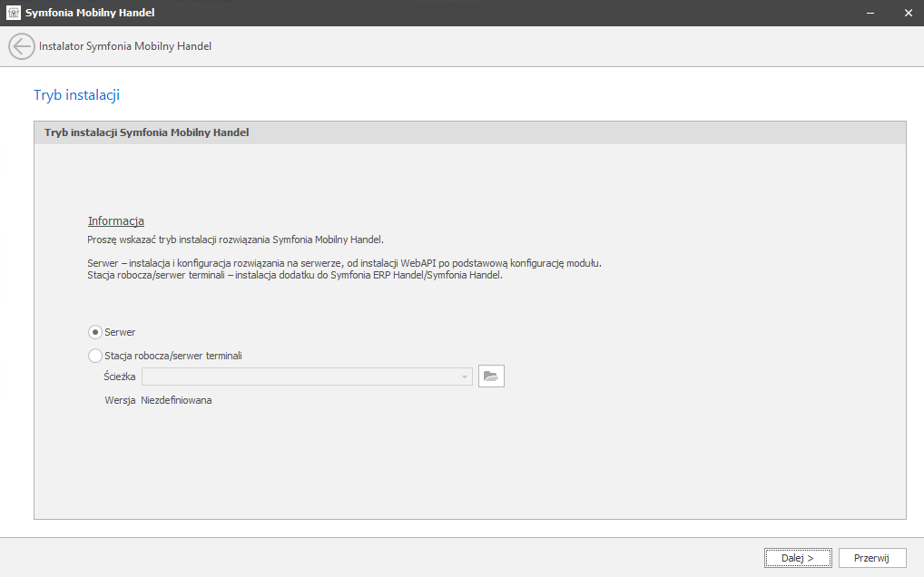Click the Symfonia Mobilny Handel window title text
This screenshot has width=924, height=577.
(90, 13)
